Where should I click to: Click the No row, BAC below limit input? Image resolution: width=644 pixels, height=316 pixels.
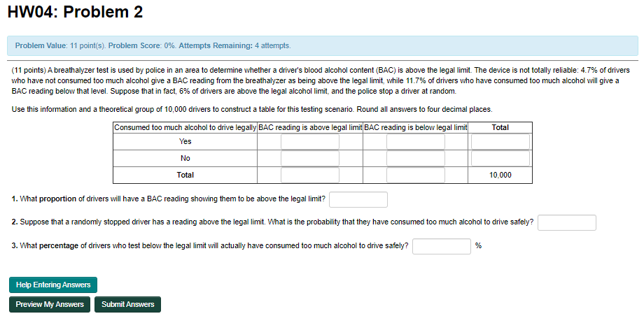click(416, 159)
